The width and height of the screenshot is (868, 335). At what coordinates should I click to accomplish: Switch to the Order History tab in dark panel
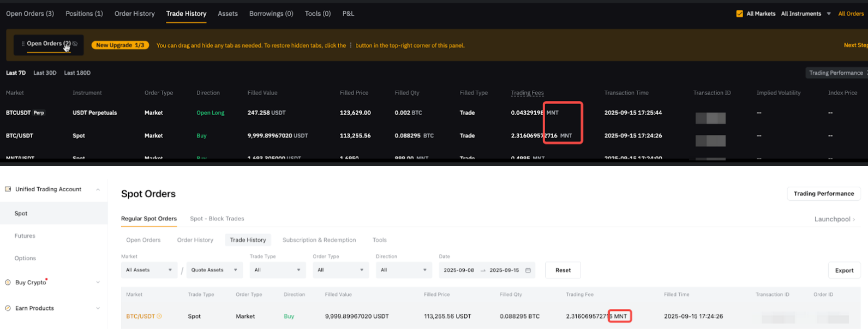[x=134, y=14]
